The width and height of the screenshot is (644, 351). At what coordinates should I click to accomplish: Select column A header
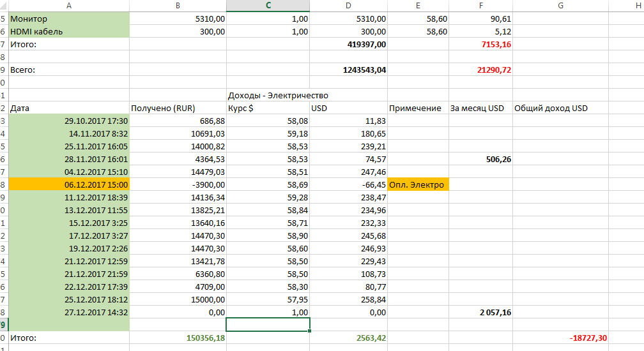pyautogui.click(x=68, y=6)
